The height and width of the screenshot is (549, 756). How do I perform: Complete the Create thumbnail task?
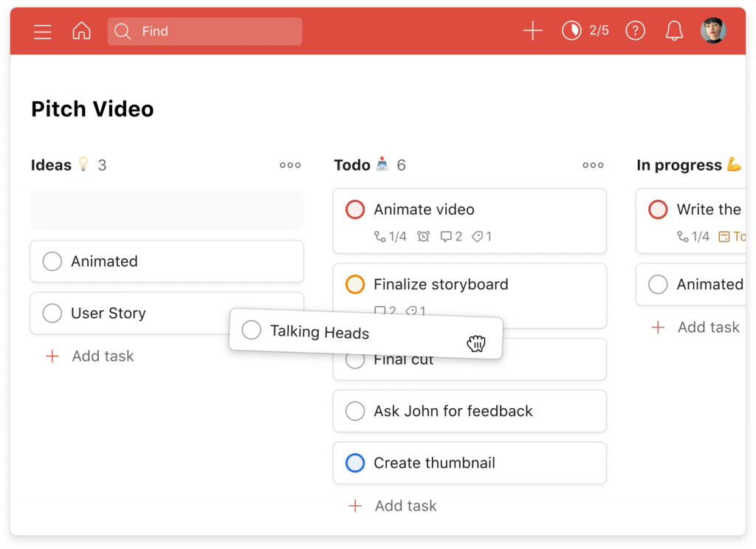355,463
